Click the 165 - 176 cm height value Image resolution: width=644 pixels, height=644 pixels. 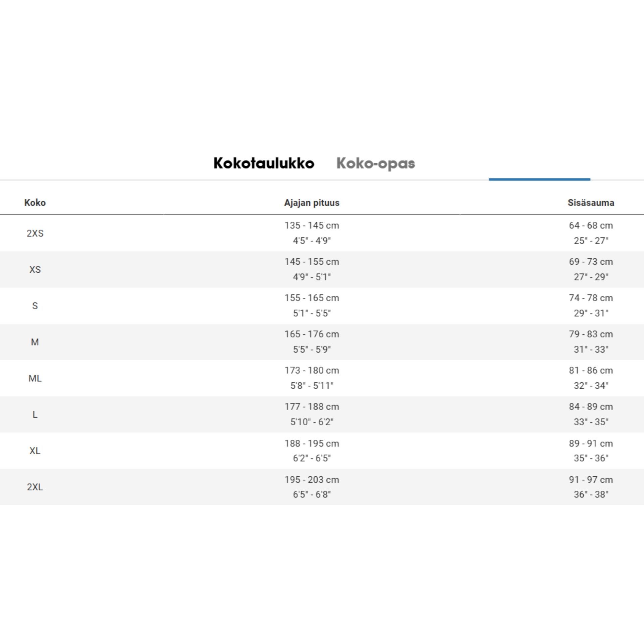[x=312, y=334]
